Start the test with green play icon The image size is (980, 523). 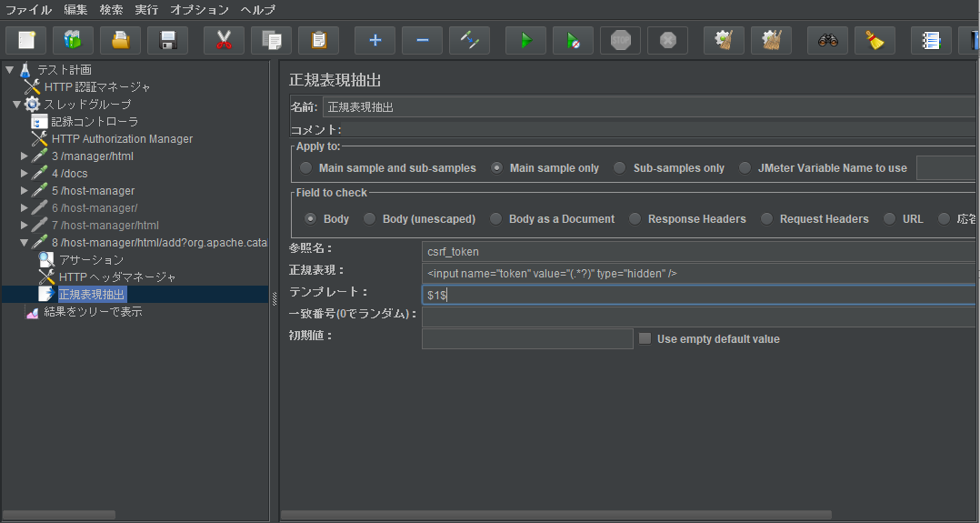point(525,41)
